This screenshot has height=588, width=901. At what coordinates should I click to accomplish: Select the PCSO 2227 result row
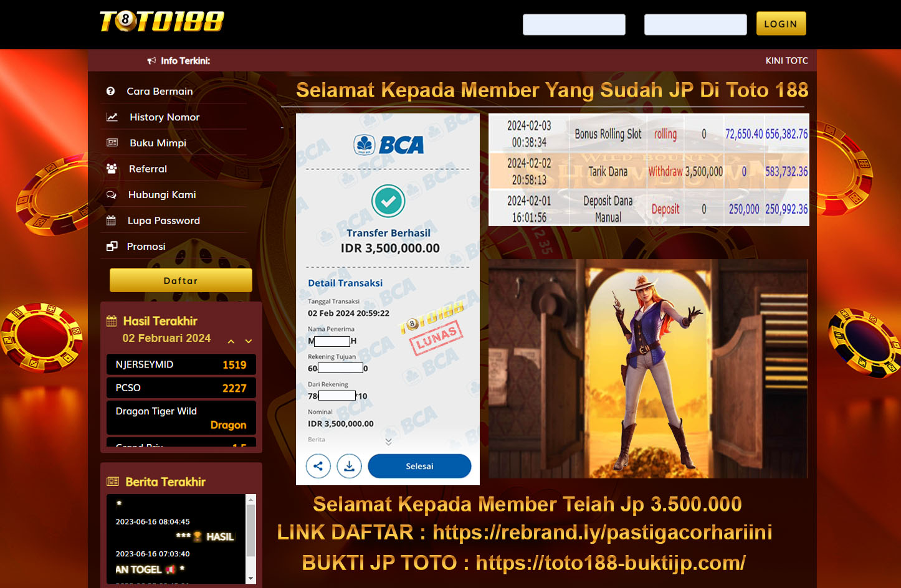click(x=181, y=387)
